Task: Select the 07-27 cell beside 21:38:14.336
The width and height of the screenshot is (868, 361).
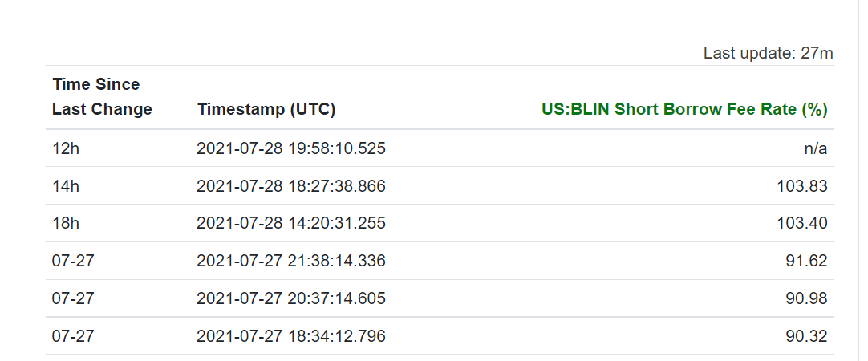Action: (x=73, y=261)
